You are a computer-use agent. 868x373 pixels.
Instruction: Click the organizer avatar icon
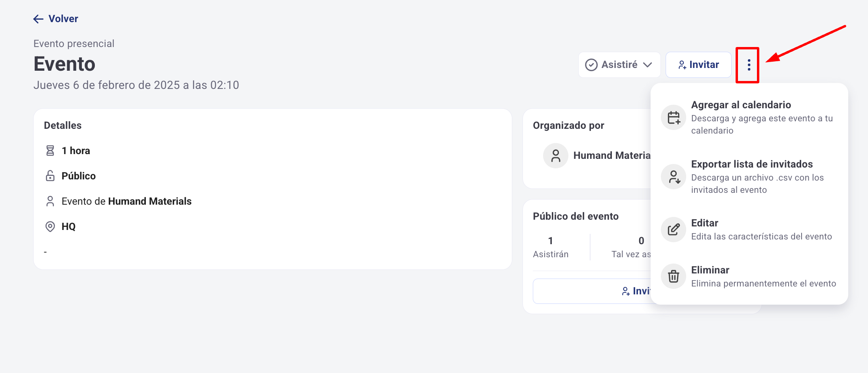pos(556,156)
